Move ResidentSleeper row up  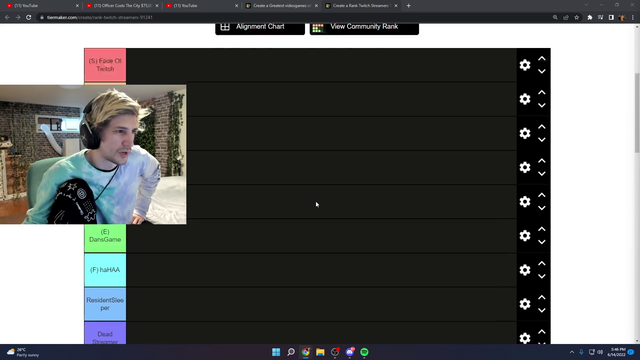point(542,298)
